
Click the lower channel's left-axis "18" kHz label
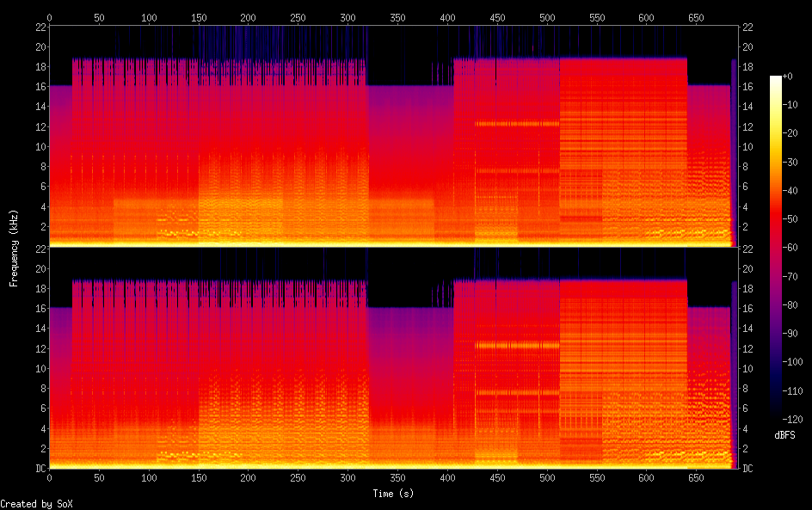[x=41, y=288]
